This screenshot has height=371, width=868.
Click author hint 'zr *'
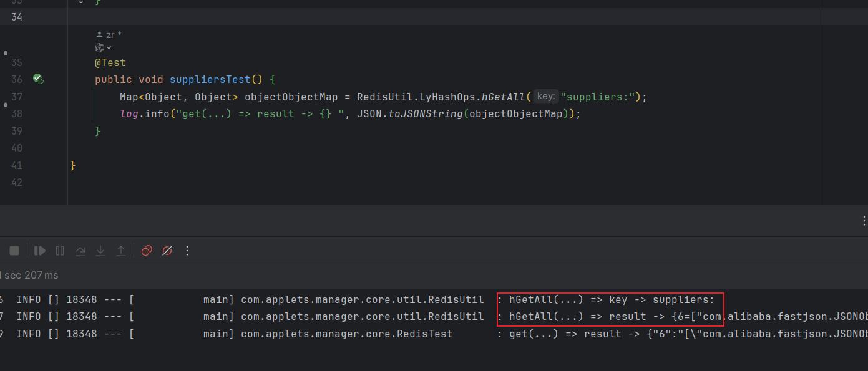[x=109, y=35]
